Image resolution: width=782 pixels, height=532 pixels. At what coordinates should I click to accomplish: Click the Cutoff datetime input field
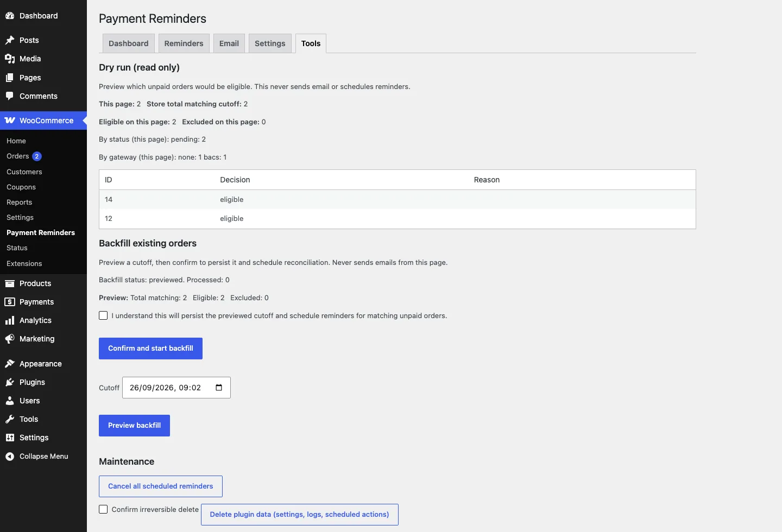point(176,388)
